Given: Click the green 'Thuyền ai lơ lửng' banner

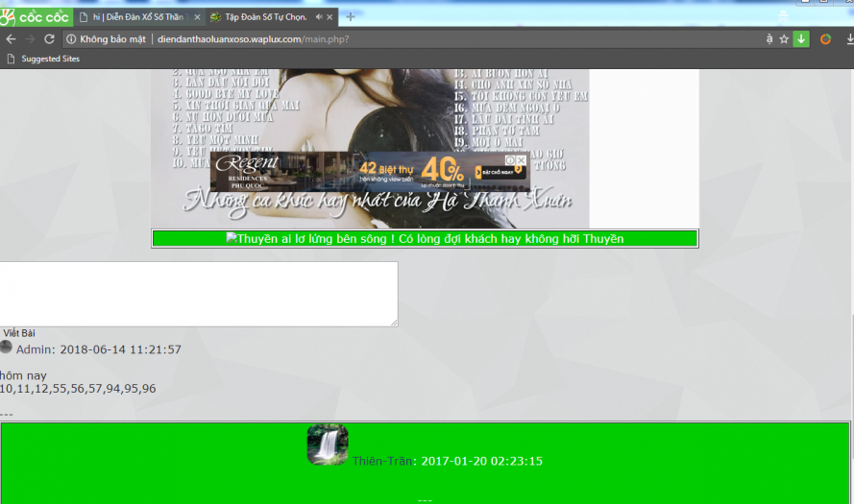Looking at the screenshot, I should click(x=425, y=239).
